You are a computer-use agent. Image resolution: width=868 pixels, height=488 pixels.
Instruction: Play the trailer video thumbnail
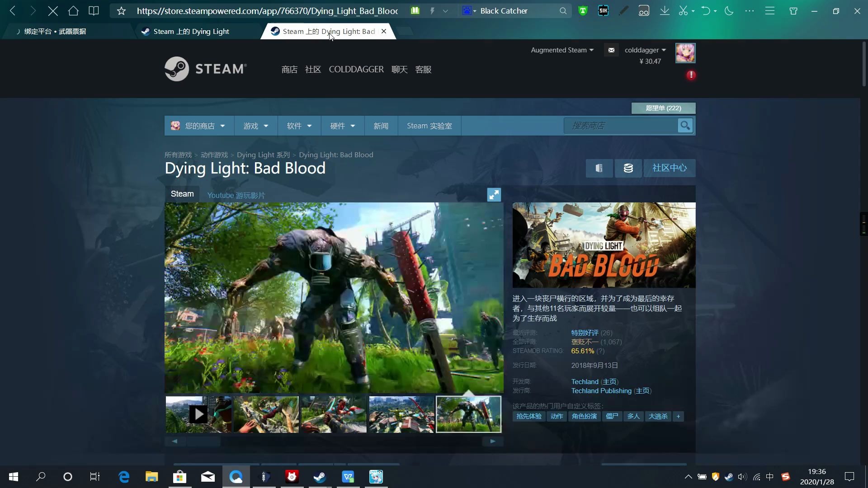point(198,414)
